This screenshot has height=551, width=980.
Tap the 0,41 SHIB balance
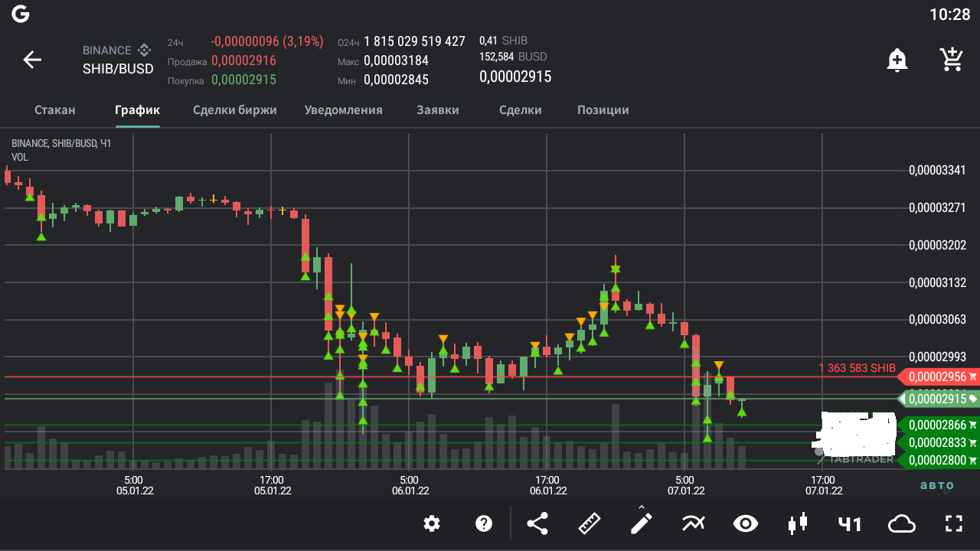pyautogui.click(x=503, y=41)
